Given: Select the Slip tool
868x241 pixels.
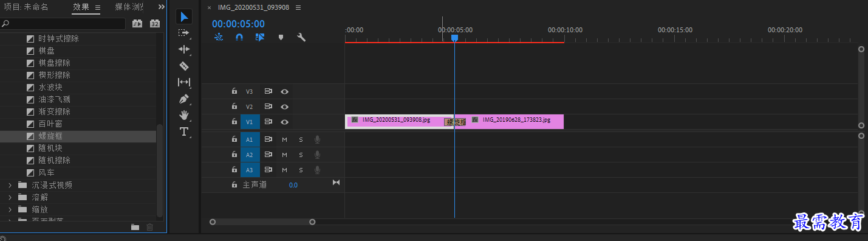Looking at the screenshot, I should tap(184, 82).
